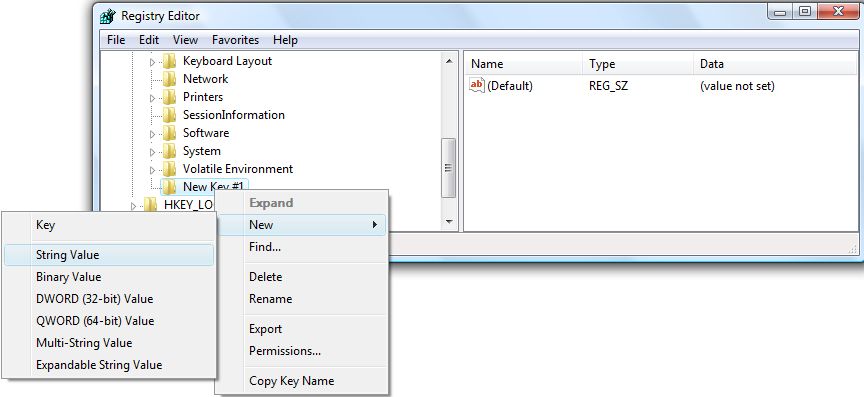Click the ab string icon of (Default)
This screenshot has height=397, width=864.
477,85
